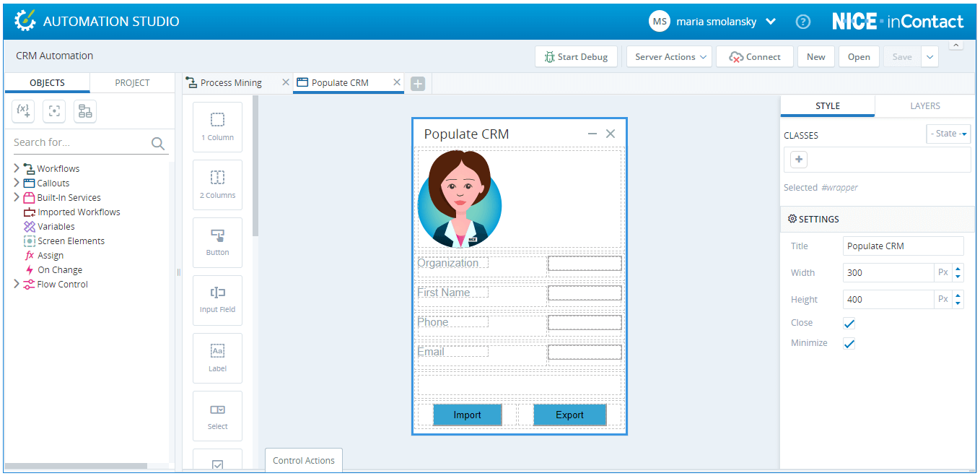Screen dimensions: 980x476
Task: Select the Input Field palette element
Action: pyautogui.click(x=217, y=300)
